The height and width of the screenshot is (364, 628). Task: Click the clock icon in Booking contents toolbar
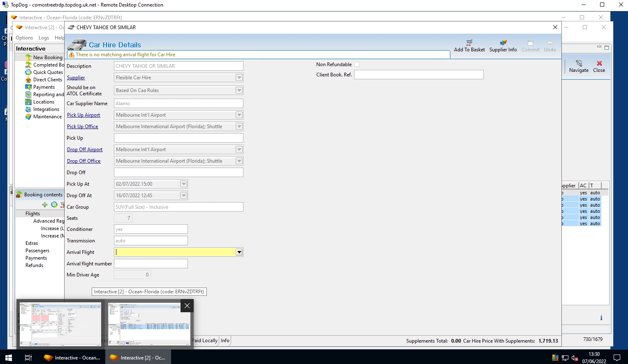click(54, 205)
